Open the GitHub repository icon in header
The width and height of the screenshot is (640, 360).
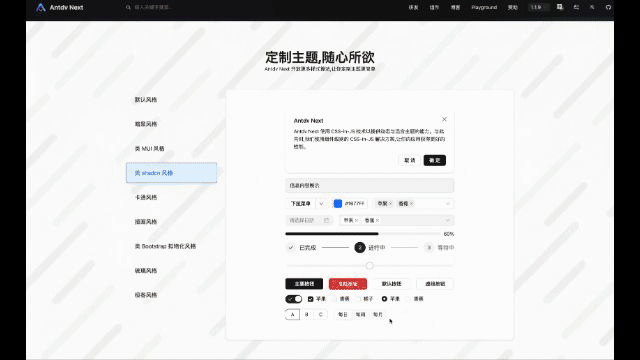[608, 7]
